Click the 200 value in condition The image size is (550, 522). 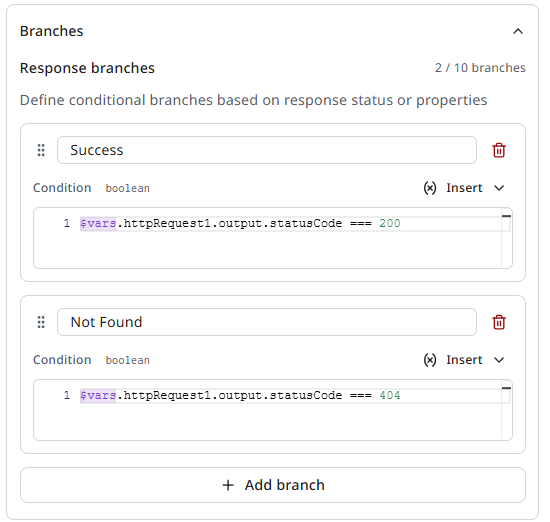pyautogui.click(x=390, y=223)
